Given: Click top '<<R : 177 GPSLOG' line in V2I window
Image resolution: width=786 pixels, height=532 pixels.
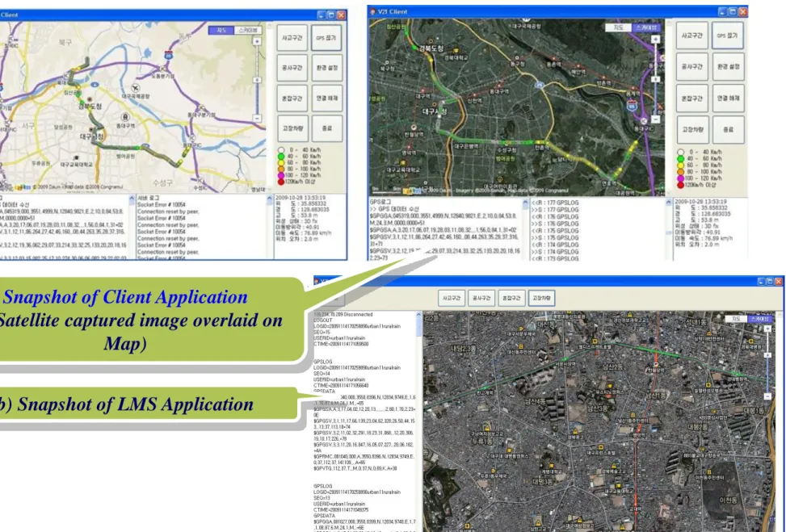Looking at the screenshot, I should [x=554, y=203].
